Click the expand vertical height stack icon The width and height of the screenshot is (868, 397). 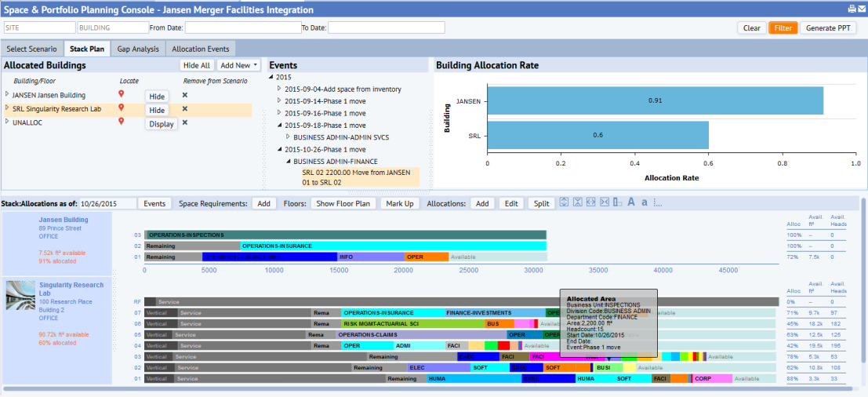point(564,202)
